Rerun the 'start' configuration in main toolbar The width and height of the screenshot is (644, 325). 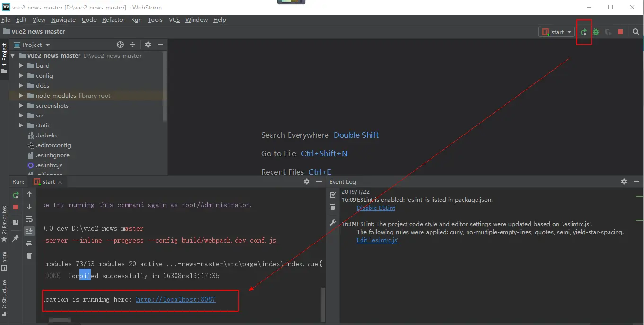tap(584, 32)
